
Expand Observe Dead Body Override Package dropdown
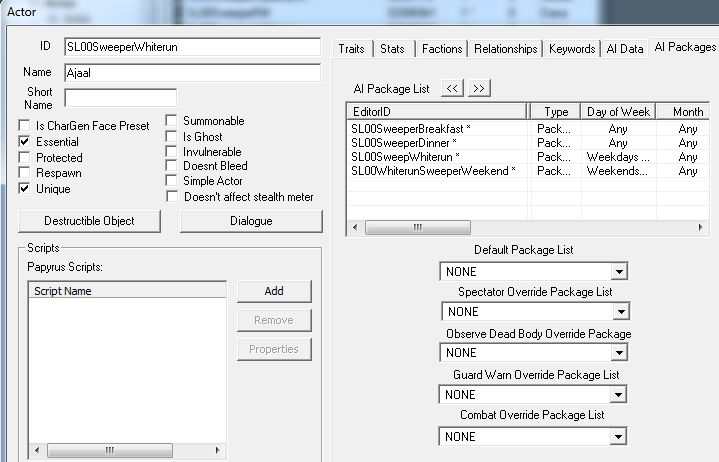[x=619, y=353]
